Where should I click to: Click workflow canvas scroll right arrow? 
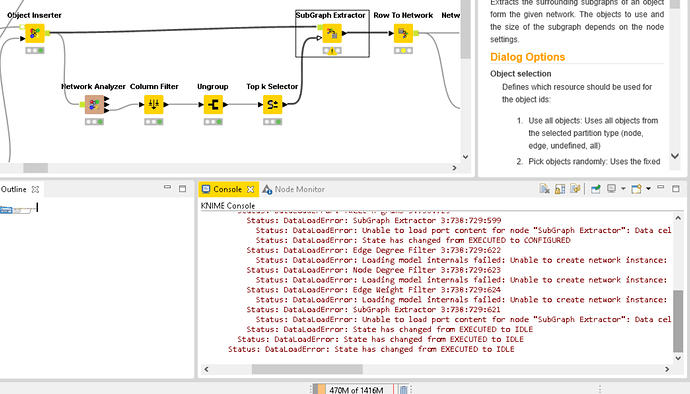tap(455, 168)
